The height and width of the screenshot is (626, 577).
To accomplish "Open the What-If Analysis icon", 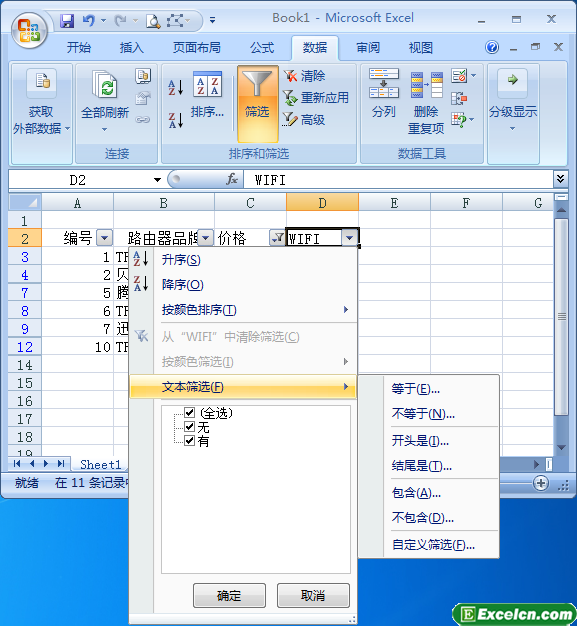I will tap(459, 119).
